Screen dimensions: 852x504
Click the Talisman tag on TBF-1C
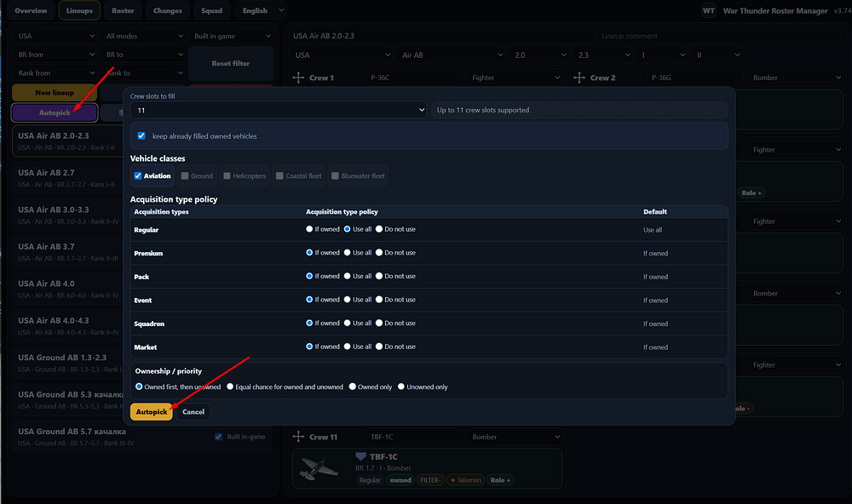point(466,480)
